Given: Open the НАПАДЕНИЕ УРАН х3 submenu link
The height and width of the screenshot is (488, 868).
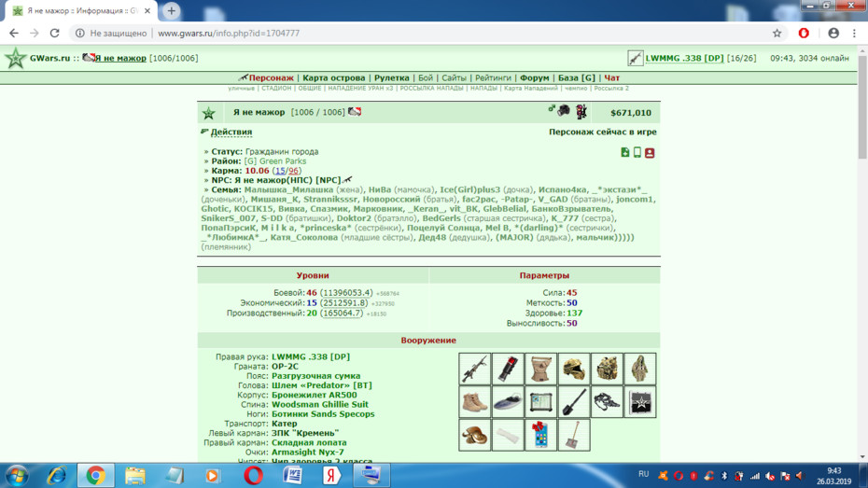Looking at the screenshot, I should pyautogui.click(x=360, y=89).
